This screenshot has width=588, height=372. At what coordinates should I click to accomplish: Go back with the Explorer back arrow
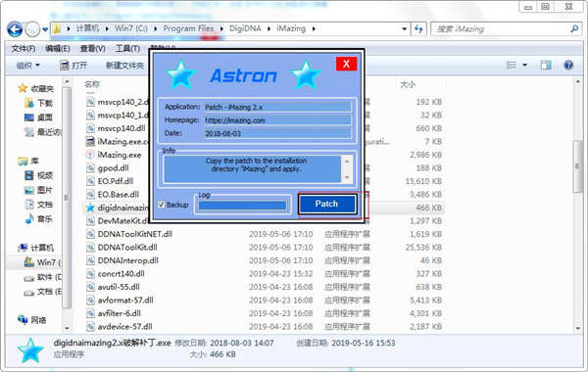point(15,28)
